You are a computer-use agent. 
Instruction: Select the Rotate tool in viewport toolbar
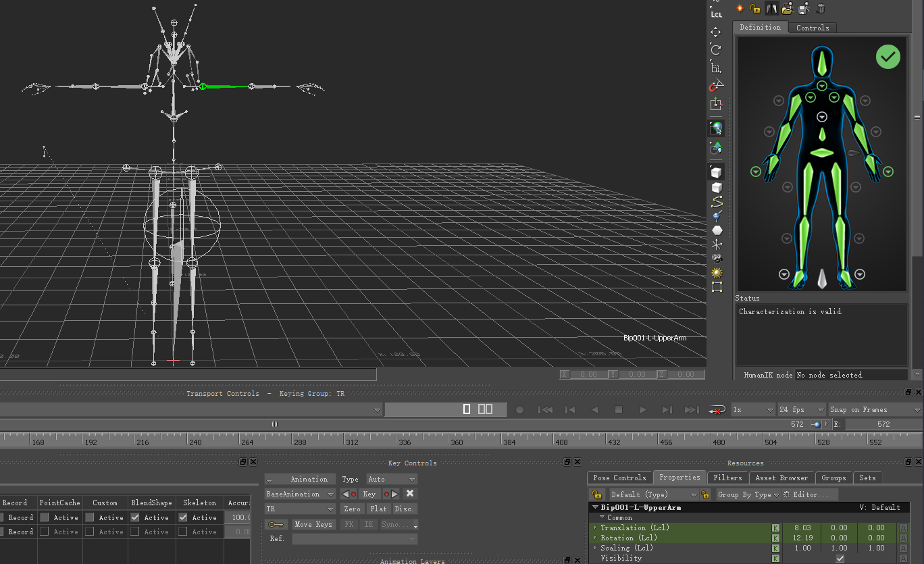[x=716, y=49]
